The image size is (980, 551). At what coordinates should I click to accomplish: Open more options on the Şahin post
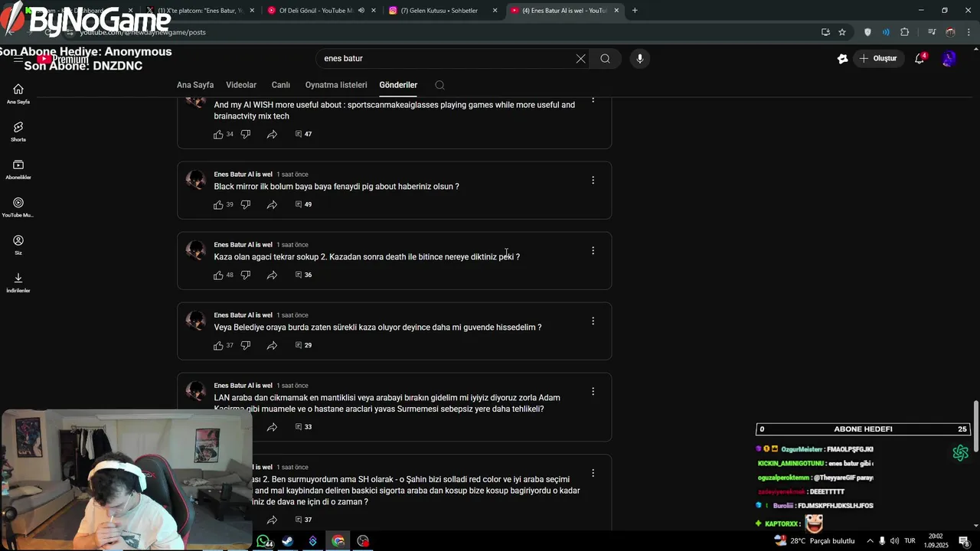click(x=593, y=473)
